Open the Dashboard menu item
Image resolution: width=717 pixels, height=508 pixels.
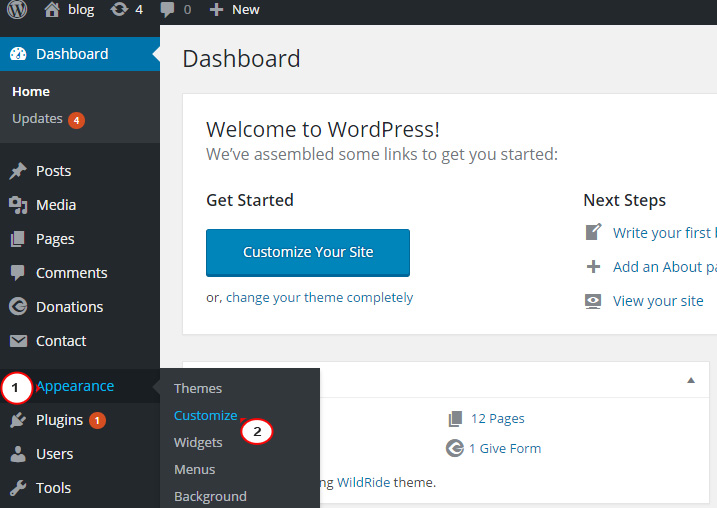[x=80, y=54]
